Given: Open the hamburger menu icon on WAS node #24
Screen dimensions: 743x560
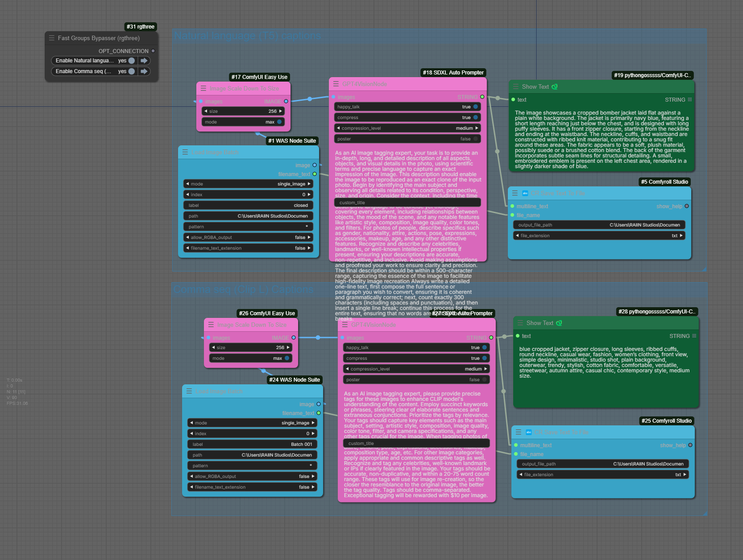Looking at the screenshot, I should point(189,391).
